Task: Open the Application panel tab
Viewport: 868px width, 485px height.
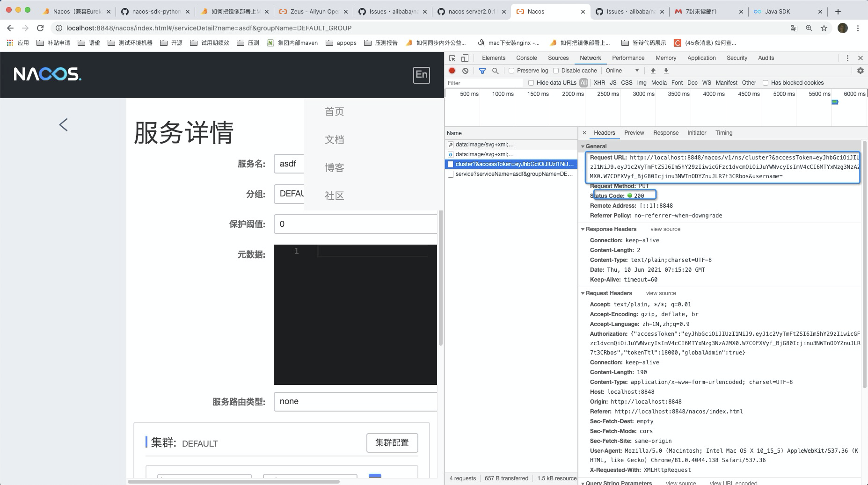Action: (701, 58)
